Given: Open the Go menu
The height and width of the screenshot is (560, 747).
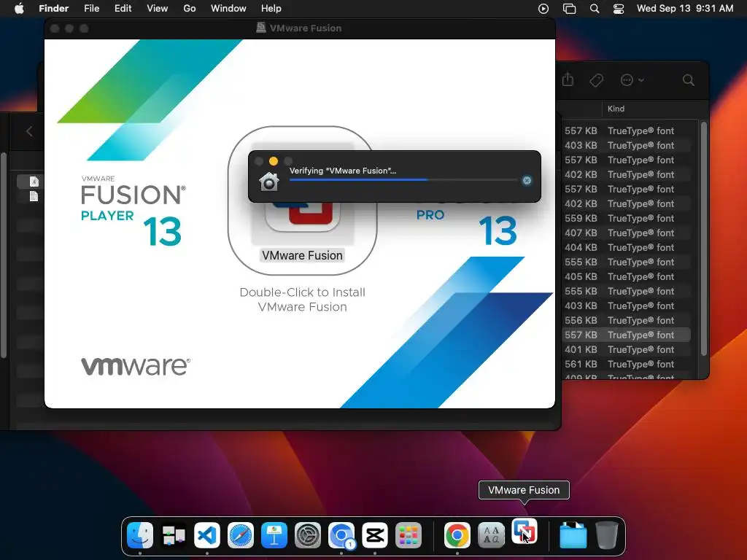Looking at the screenshot, I should [x=190, y=9].
